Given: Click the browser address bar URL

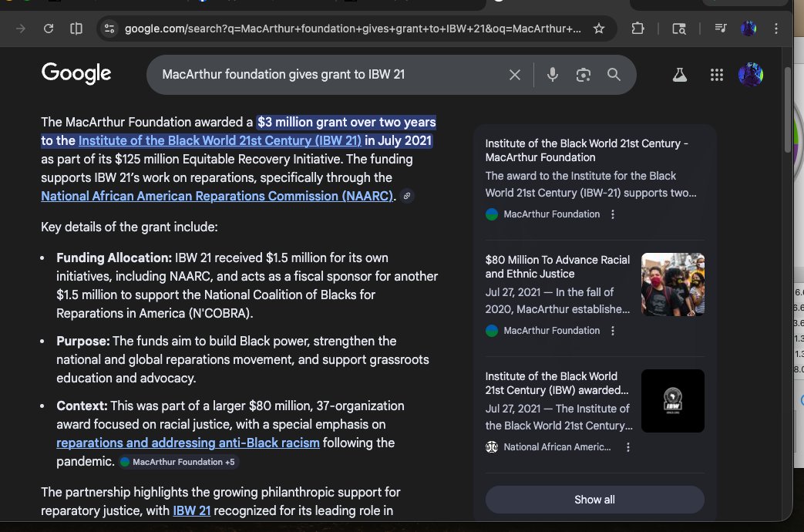Looking at the screenshot, I should point(353,29).
